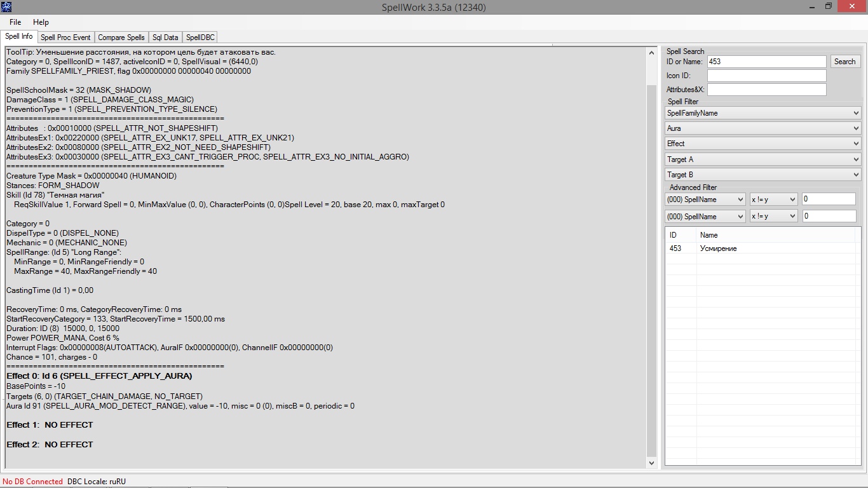
Task: Expand the Target B filter dropdown
Action: [763, 175]
